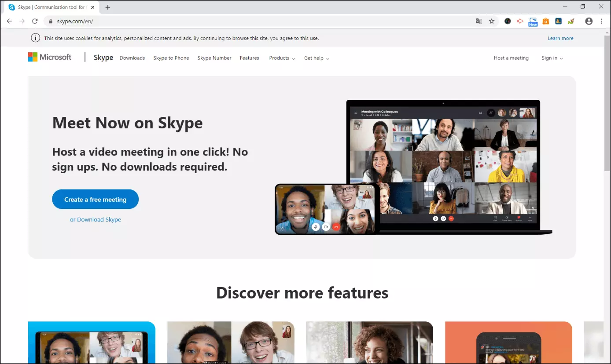The width and height of the screenshot is (611, 364).
Task: Open the Features page
Action: (x=250, y=58)
